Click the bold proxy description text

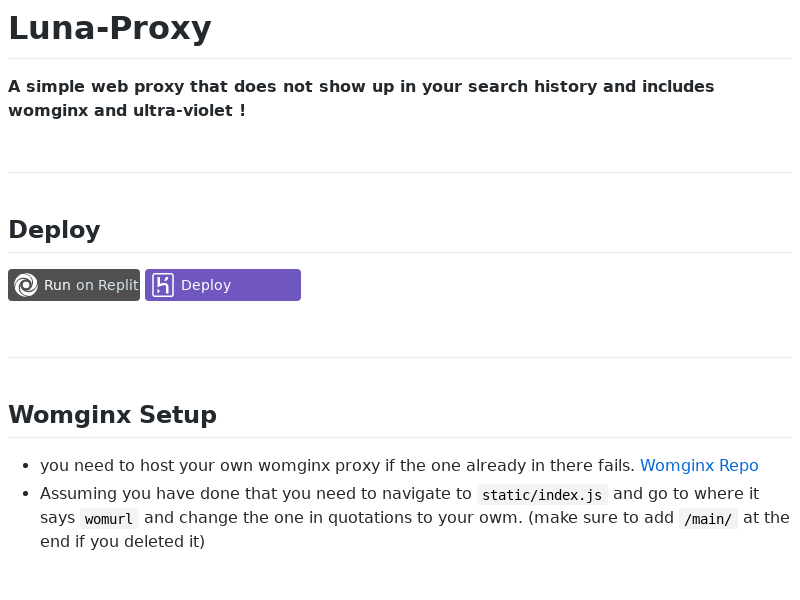pyautogui.click(x=361, y=98)
